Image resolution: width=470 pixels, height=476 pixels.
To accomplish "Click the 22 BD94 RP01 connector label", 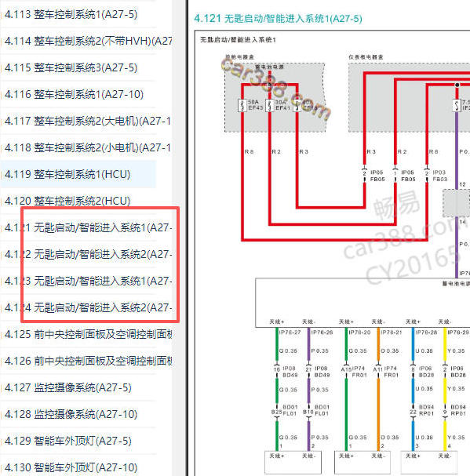I will [x=421, y=410].
